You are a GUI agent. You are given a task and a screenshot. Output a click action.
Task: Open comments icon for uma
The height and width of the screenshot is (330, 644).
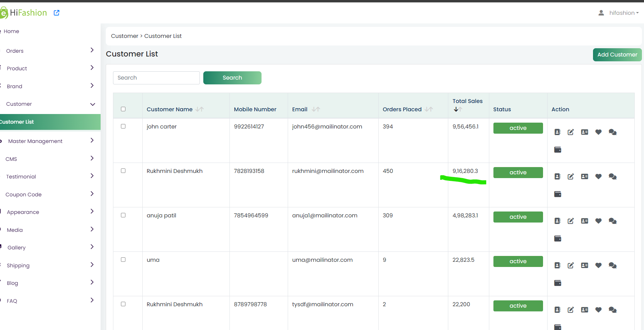tap(613, 265)
